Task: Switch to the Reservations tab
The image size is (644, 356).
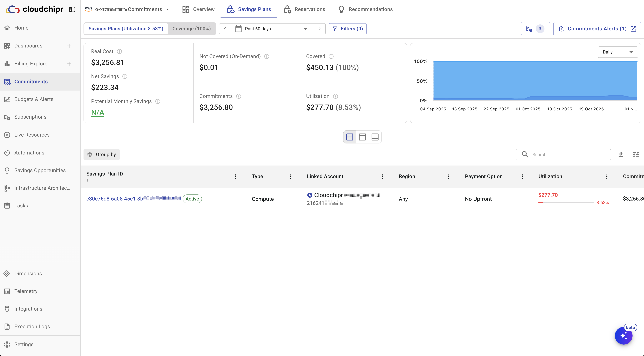Action: pos(305,9)
